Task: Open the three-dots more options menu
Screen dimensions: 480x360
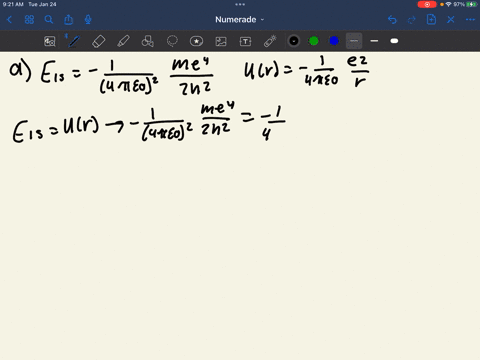Action: click(x=470, y=20)
